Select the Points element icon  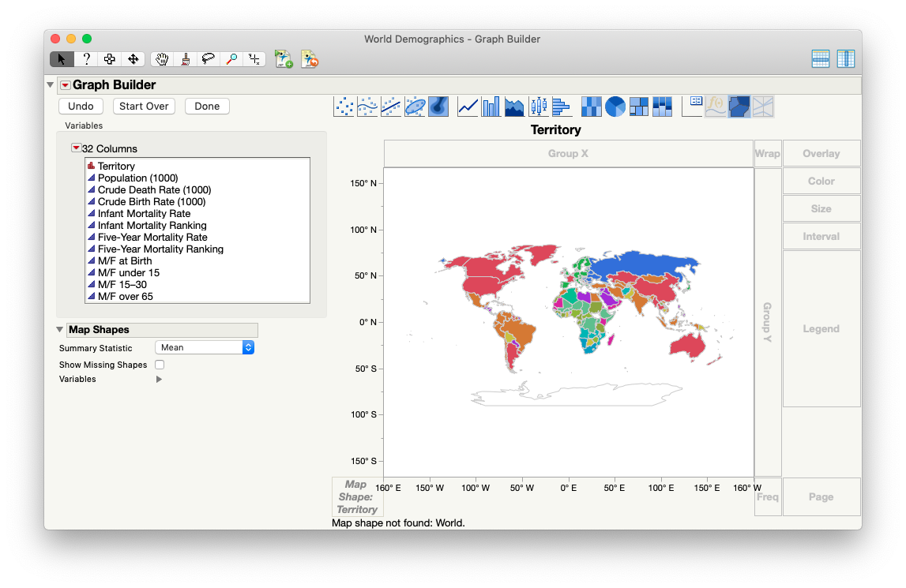click(344, 106)
